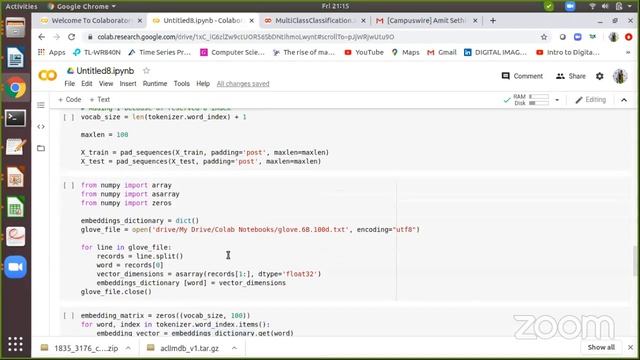Open the Fri 21:15 clock calendar
Screen dimensions: 640x360
(x=335, y=6)
